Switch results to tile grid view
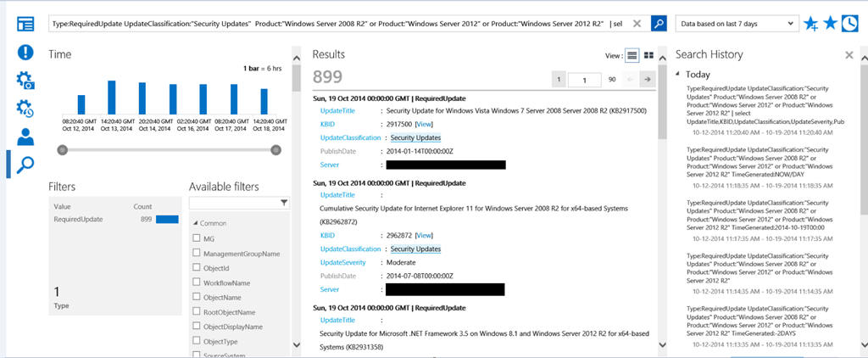 pyautogui.click(x=648, y=55)
